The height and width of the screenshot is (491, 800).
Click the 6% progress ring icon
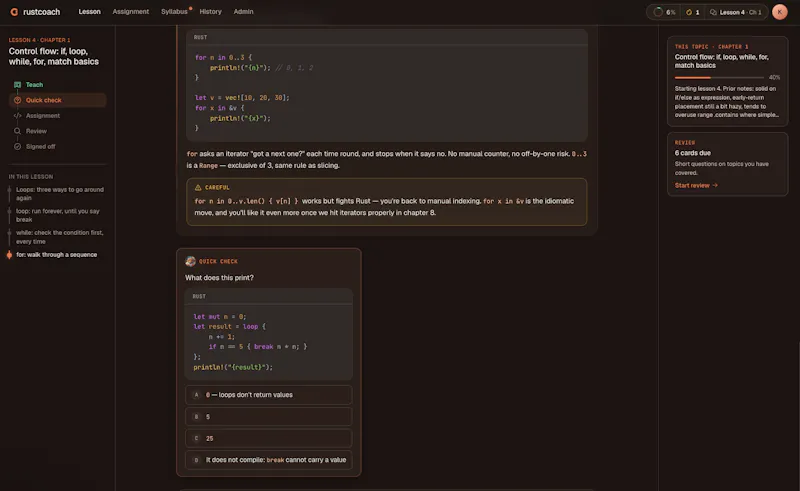coord(658,12)
